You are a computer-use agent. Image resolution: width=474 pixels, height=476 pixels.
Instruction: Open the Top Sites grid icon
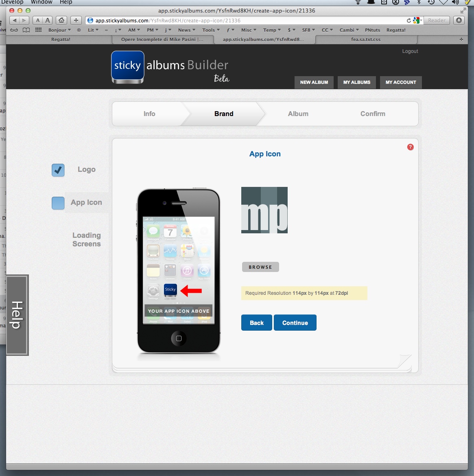point(38,30)
